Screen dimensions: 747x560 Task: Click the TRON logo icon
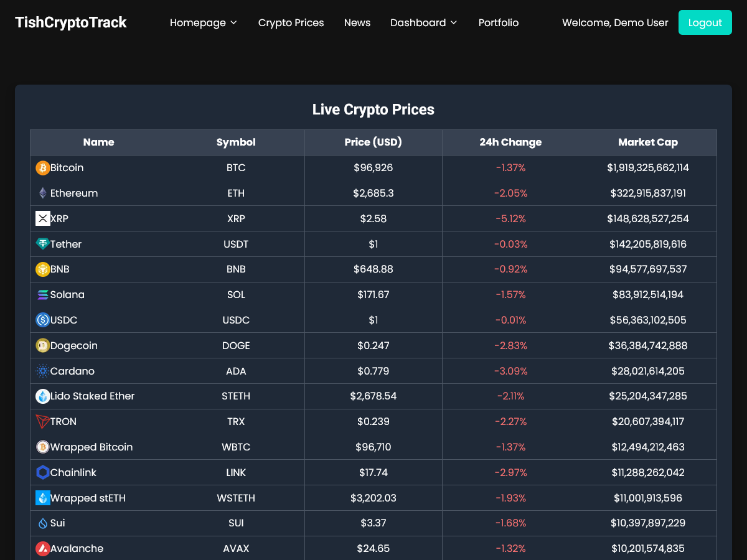(x=43, y=422)
